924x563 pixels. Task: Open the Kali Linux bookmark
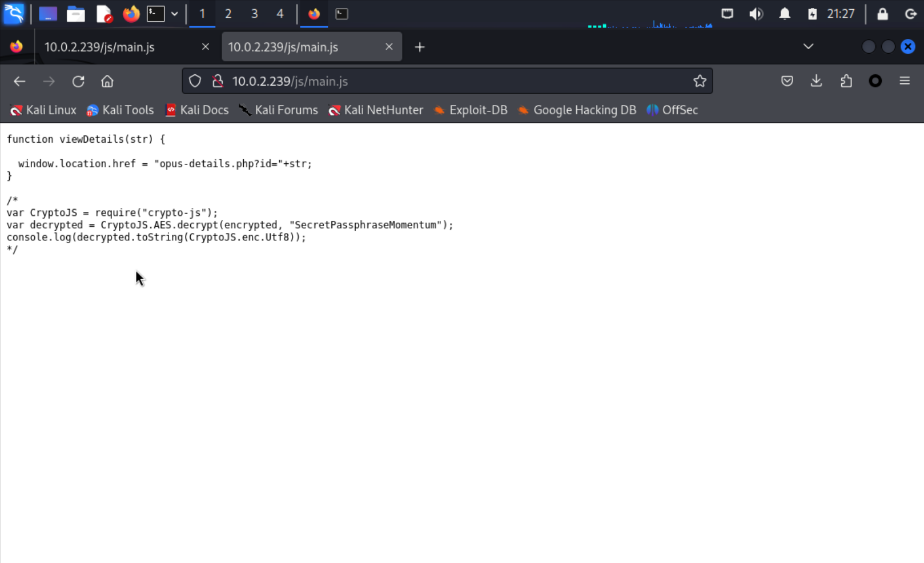tap(43, 110)
